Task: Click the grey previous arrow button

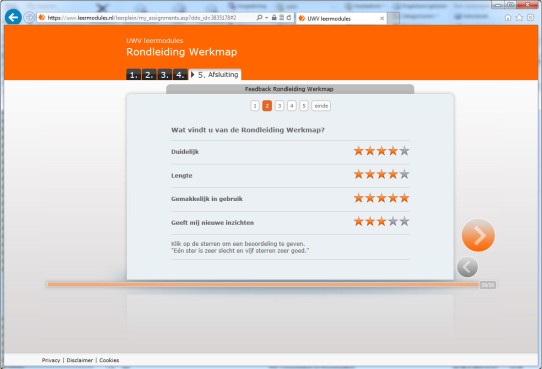Action: point(467,267)
